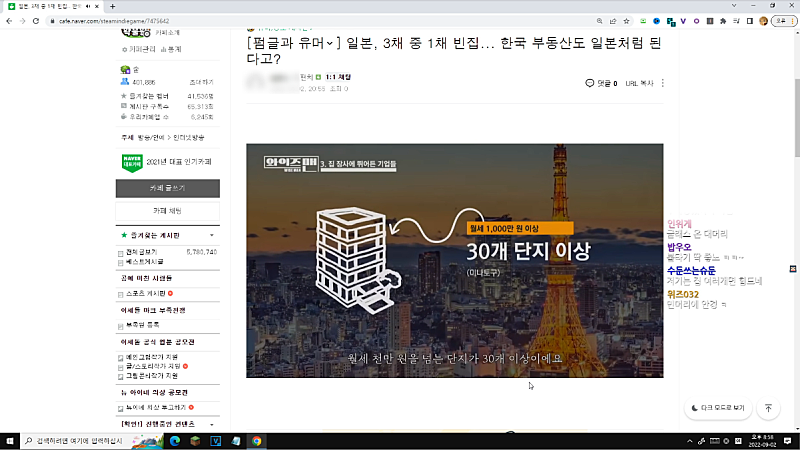Toggle 다크 모드로 보기 dark mode

(x=718, y=408)
